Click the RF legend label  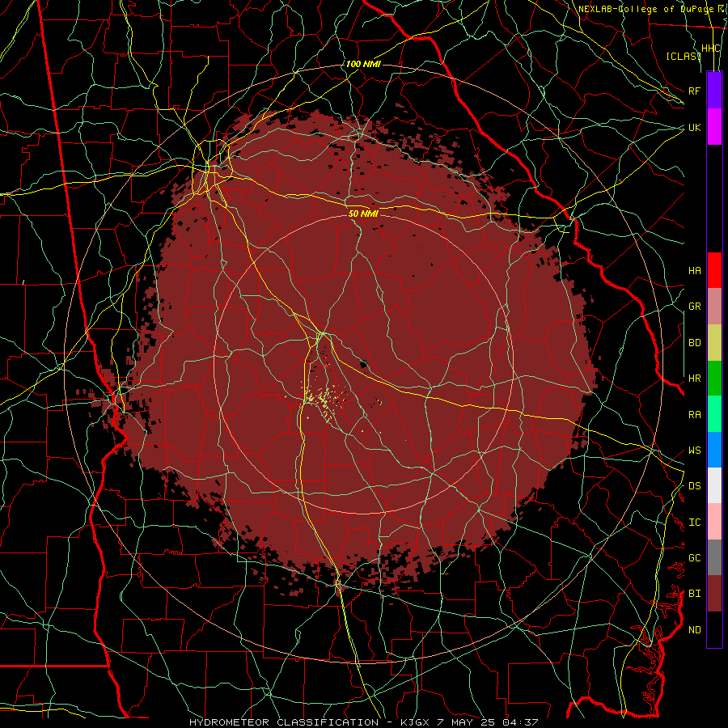pyautogui.click(x=694, y=91)
